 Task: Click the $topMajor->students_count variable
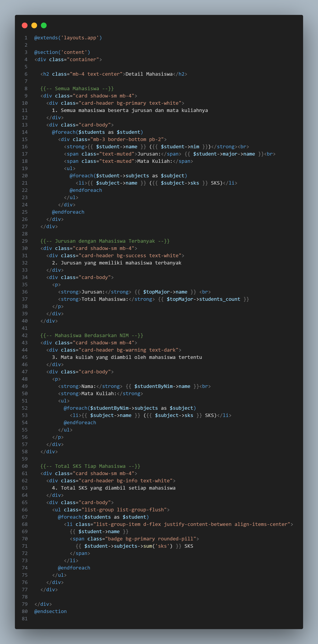tap(203, 299)
